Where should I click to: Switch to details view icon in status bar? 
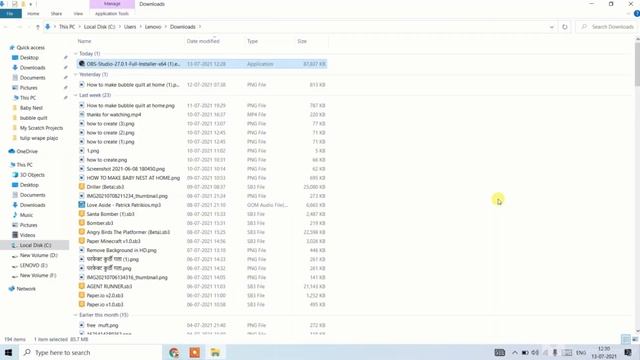point(626,339)
